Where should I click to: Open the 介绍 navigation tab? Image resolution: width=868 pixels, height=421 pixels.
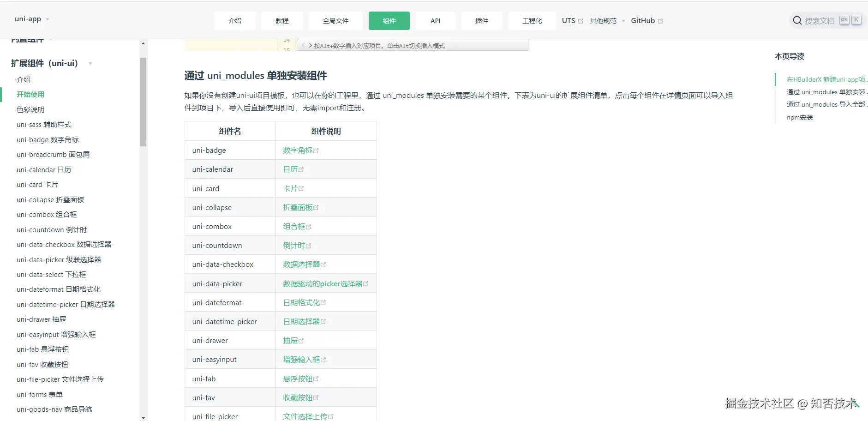pyautogui.click(x=235, y=21)
